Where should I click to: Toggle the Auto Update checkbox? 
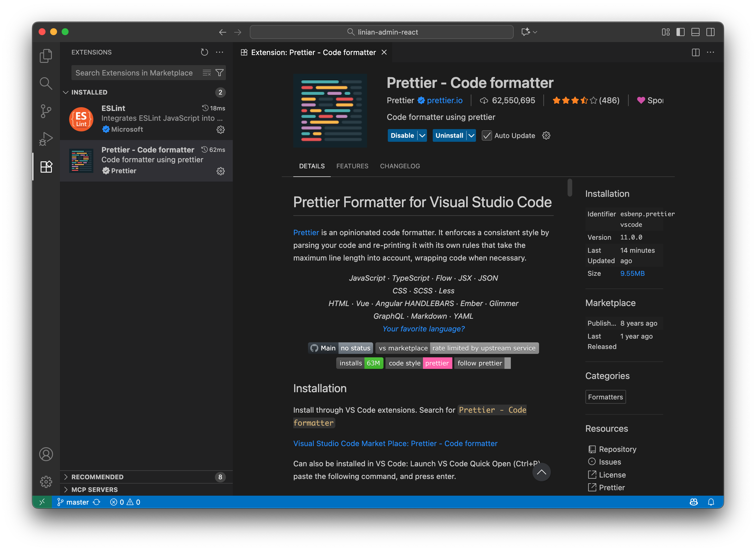(487, 135)
